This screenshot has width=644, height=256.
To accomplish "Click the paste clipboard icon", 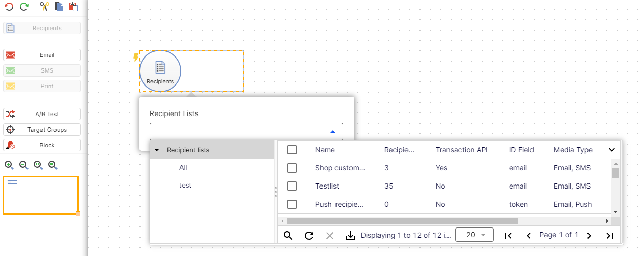I will click(73, 7).
